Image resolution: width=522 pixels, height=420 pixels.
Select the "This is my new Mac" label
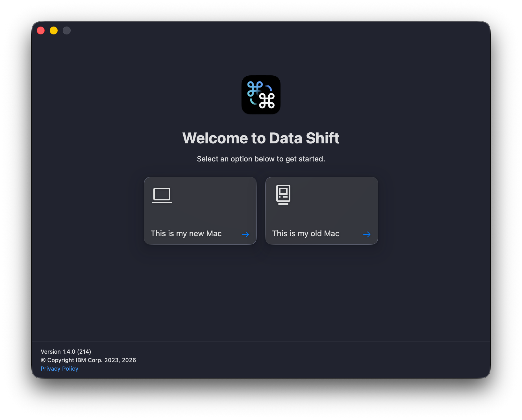coord(186,234)
